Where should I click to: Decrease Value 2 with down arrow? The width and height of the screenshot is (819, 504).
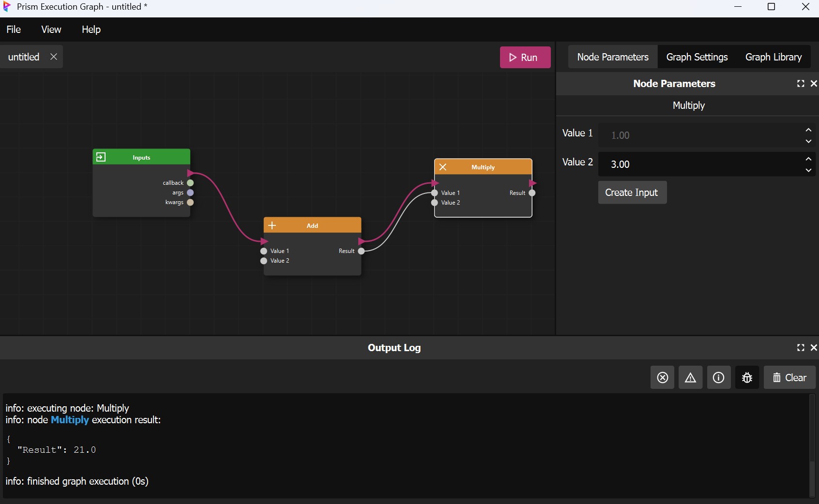click(808, 170)
